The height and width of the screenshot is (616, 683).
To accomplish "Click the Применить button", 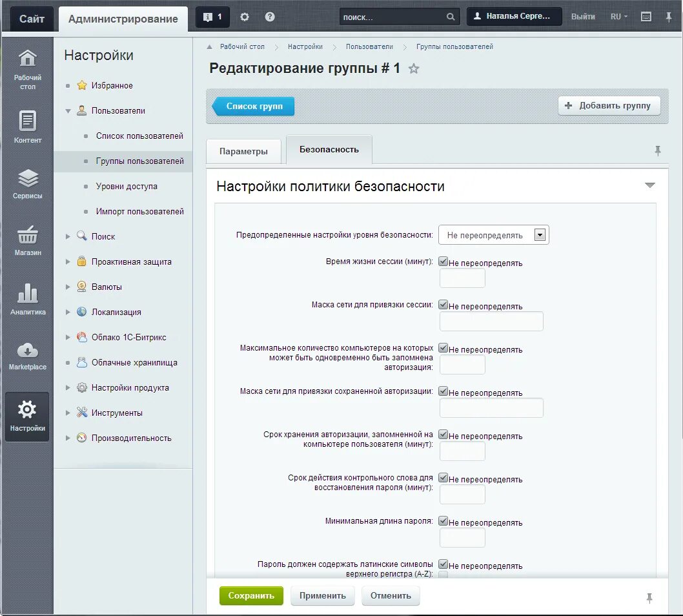I will click(323, 595).
